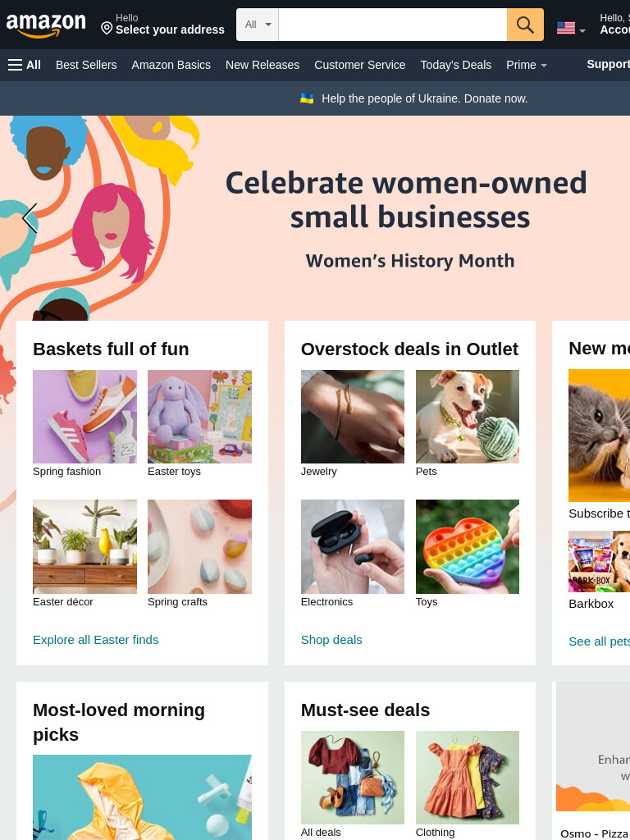Expand the All search category dropdown

click(258, 25)
